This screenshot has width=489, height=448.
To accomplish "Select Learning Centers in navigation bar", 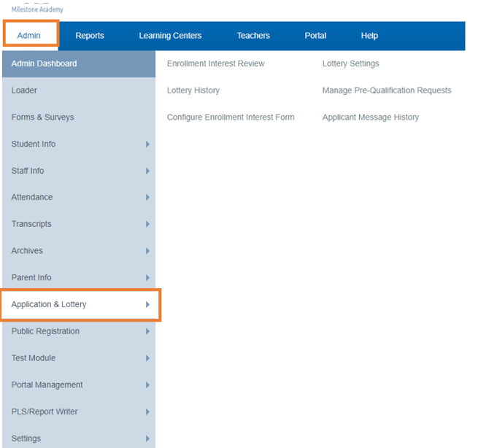I will (170, 36).
